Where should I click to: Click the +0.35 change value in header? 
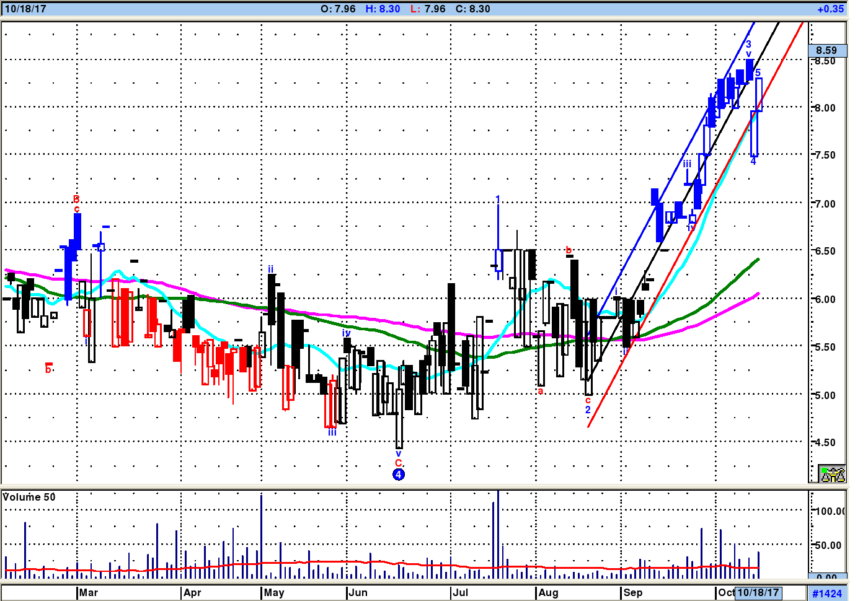[x=830, y=9]
